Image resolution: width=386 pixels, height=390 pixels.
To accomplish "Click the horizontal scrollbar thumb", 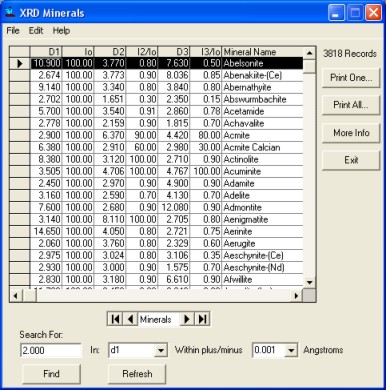I will (x=29, y=295).
